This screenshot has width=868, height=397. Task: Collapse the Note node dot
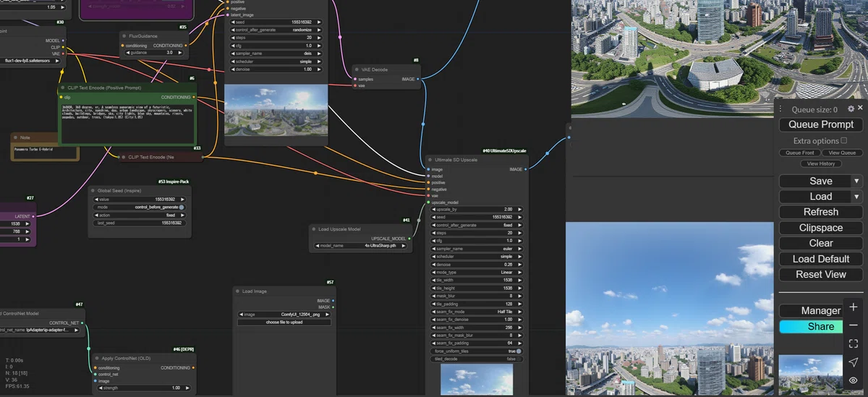(16, 137)
